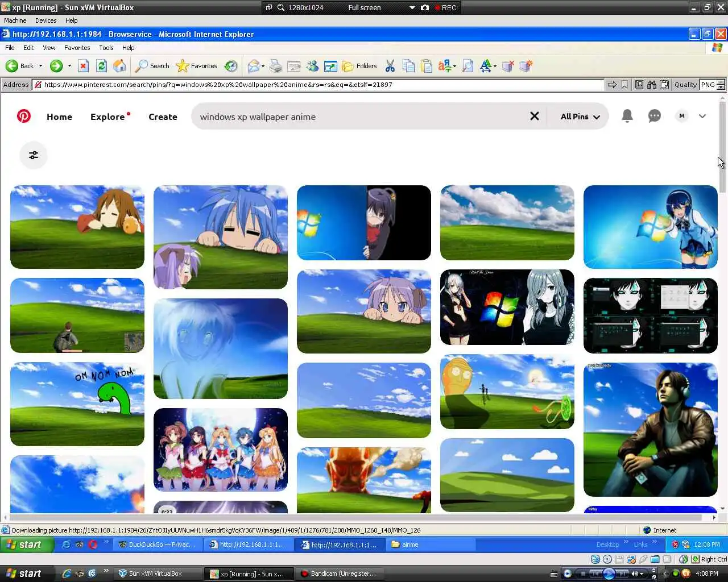This screenshot has height=582, width=728.
Task: Click the Cut scissors icon
Action: tap(390, 66)
